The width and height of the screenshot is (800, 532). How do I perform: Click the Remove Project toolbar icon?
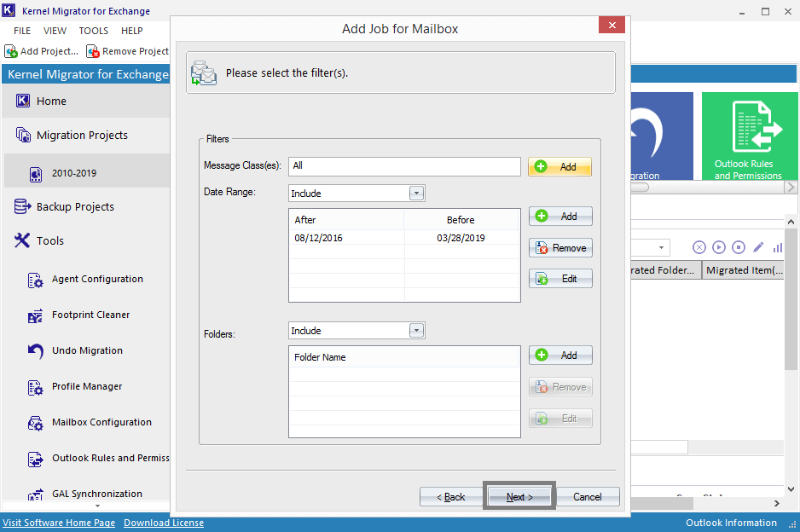coord(93,51)
